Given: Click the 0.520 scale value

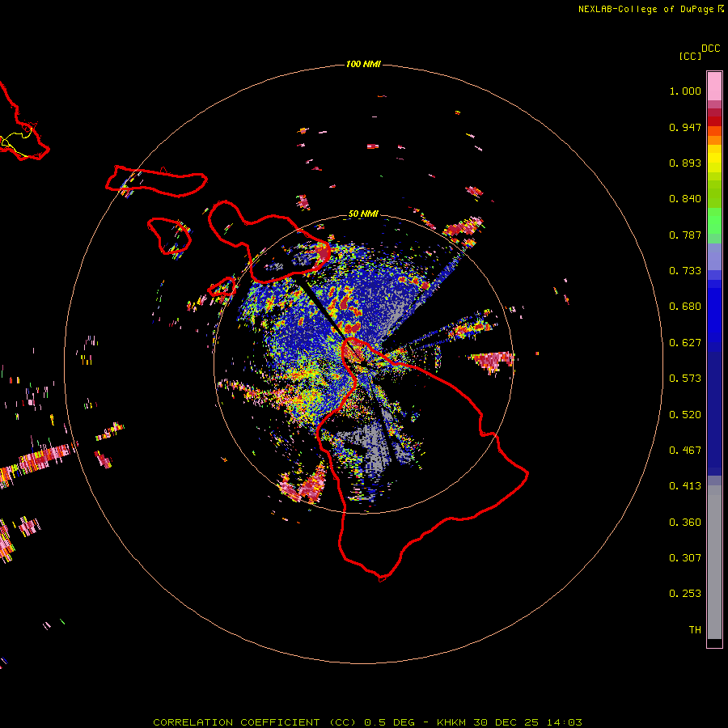Looking at the screenshot, I should [x=685, y=415].
